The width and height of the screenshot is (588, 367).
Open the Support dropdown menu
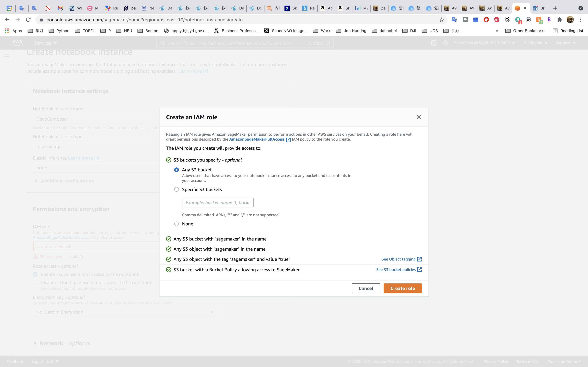click(x=565, y=43)
